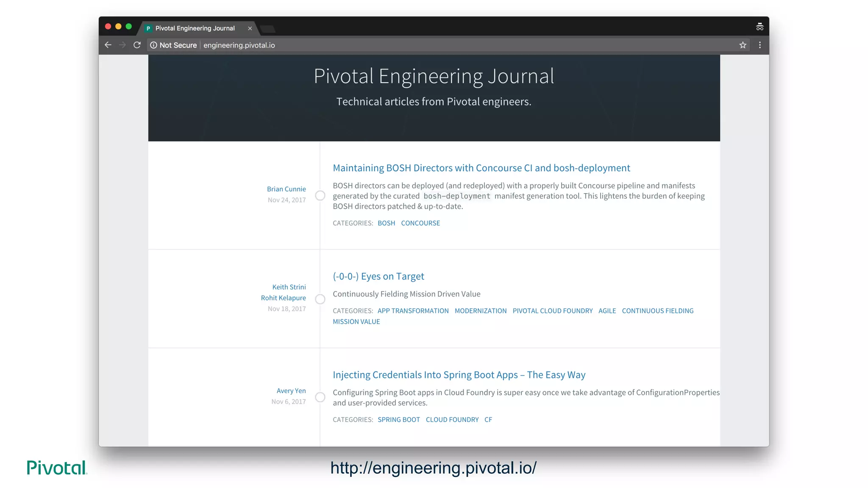Open the CLOUD FOUNDRY category
The height and width of the screenshot is (488, 868).
[452, 420]
